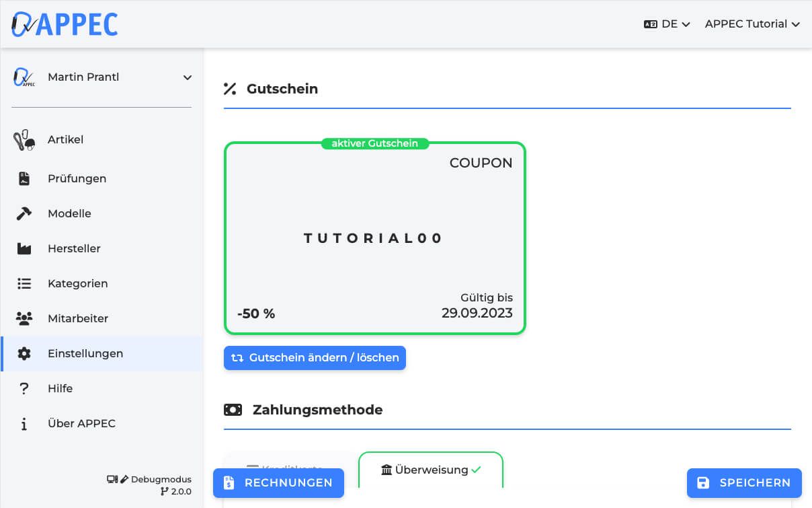
Task: Click the Prüfungen document icon
Action: pyautogui.click(x=24, y=178)
